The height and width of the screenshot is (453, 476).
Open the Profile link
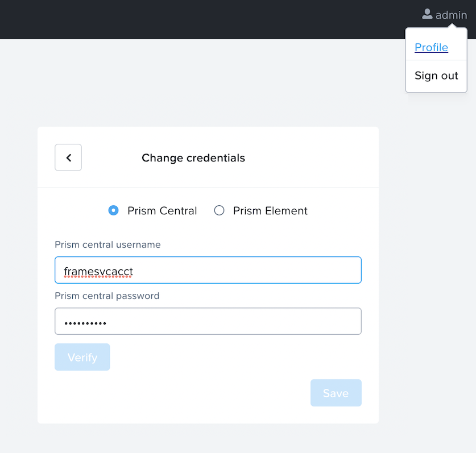coord(431,48)
